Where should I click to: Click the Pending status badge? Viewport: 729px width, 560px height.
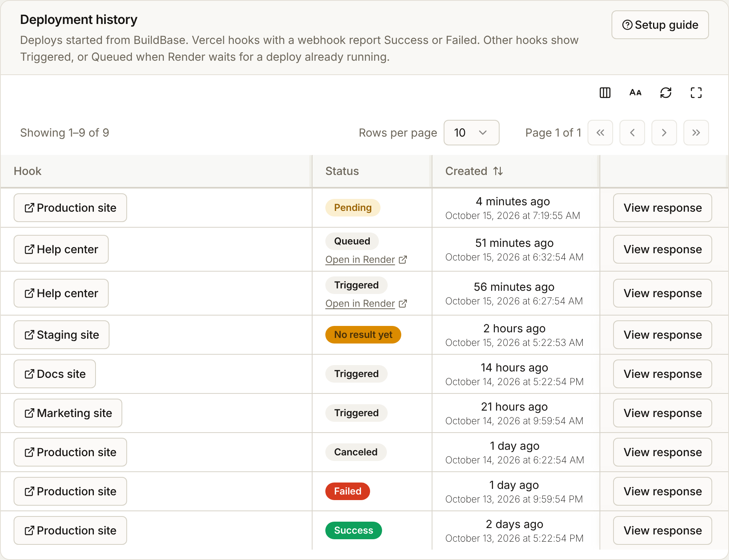point(353,208)
